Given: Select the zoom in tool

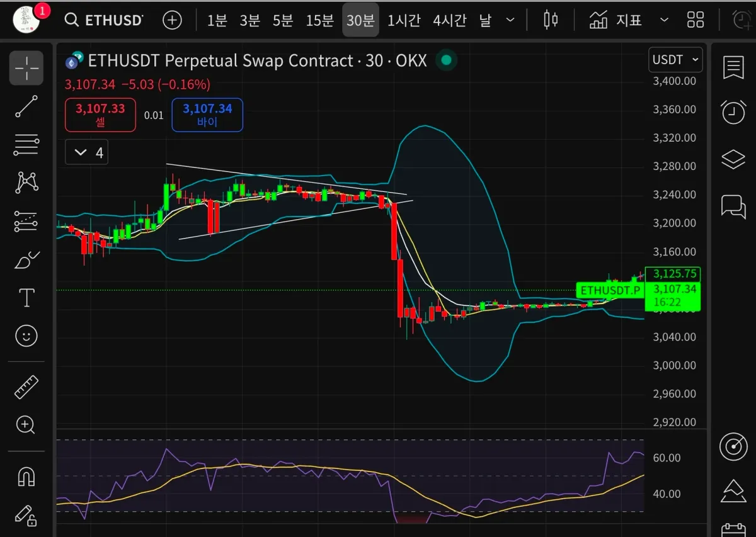Looking at the screenshot, I should click(26, 425).
